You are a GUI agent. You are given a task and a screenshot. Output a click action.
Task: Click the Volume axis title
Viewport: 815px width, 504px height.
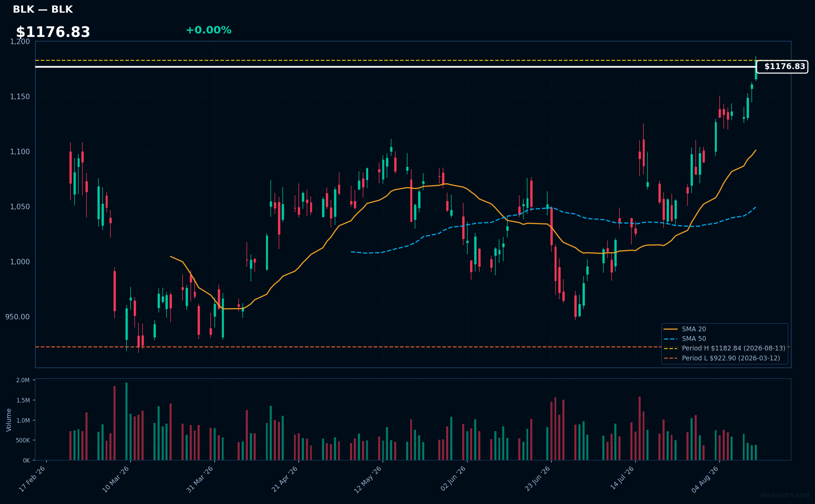[x=9, y=420]
